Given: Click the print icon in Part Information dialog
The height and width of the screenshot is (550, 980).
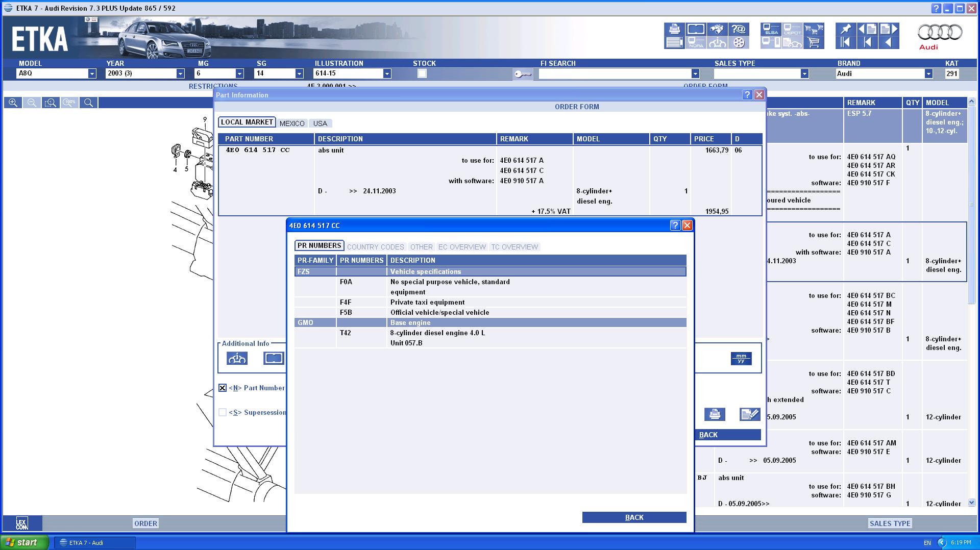Looking at the screenshot, I should pyautogui.click(x=715, y=414).
